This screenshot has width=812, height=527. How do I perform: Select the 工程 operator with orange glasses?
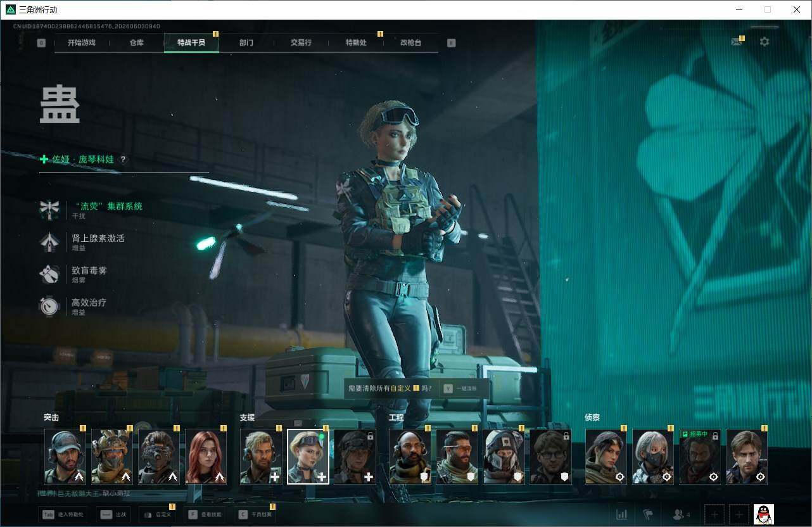(x=457, y=457)
